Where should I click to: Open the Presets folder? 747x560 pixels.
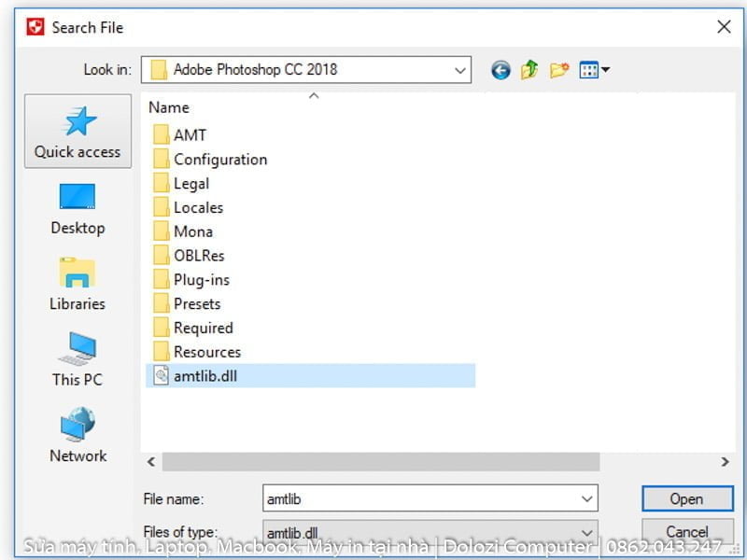pos(197,303)
